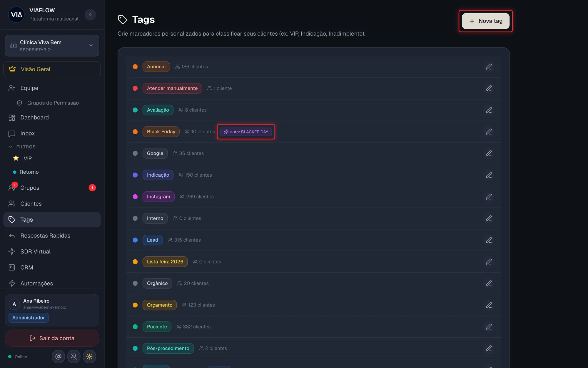
Task: Open the Inbox section
Action: click(52, 133)
